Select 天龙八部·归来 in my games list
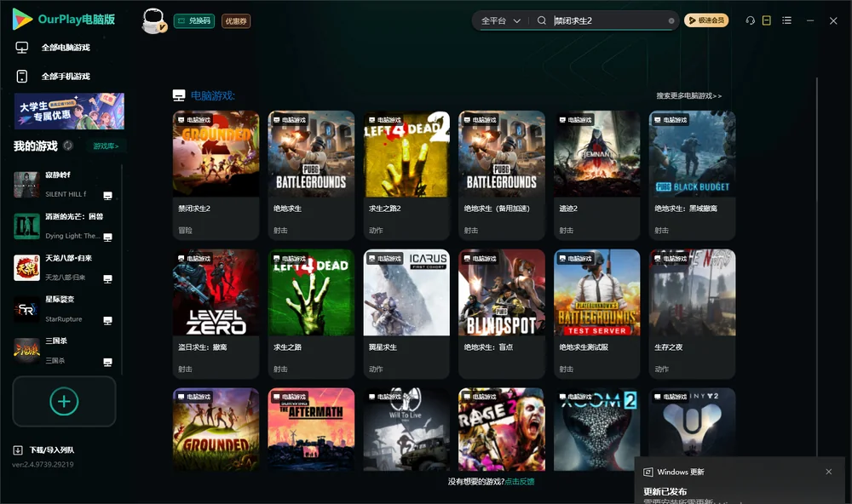The height and width of the screenshot is (504, 852). (64, 267)
